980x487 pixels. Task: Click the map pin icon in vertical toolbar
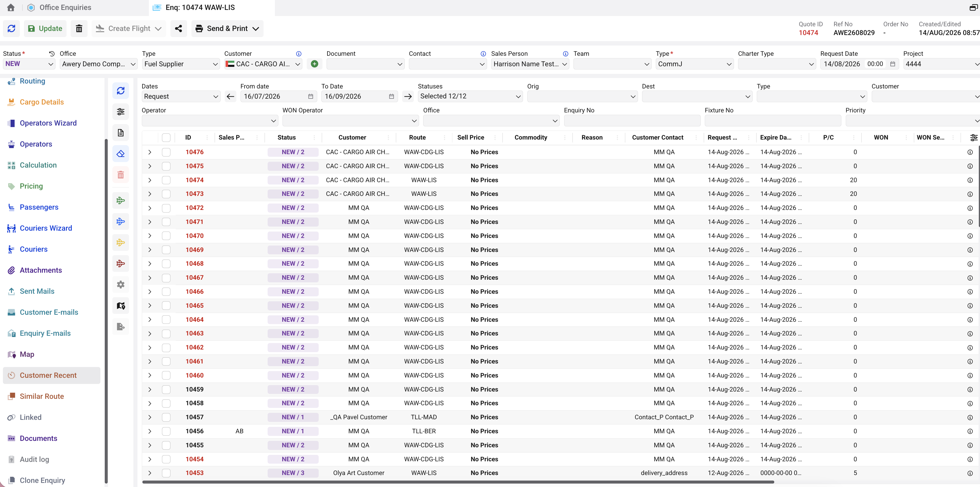(121, 305)
